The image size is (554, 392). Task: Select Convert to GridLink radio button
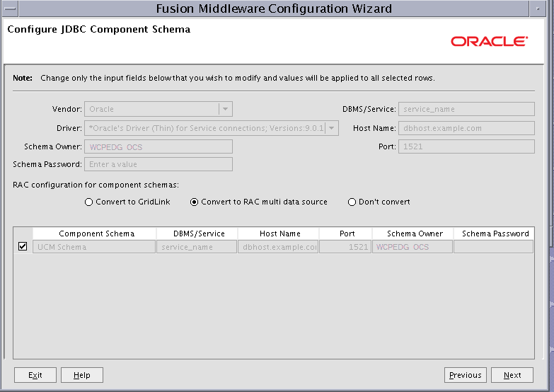tap(127, 202)
